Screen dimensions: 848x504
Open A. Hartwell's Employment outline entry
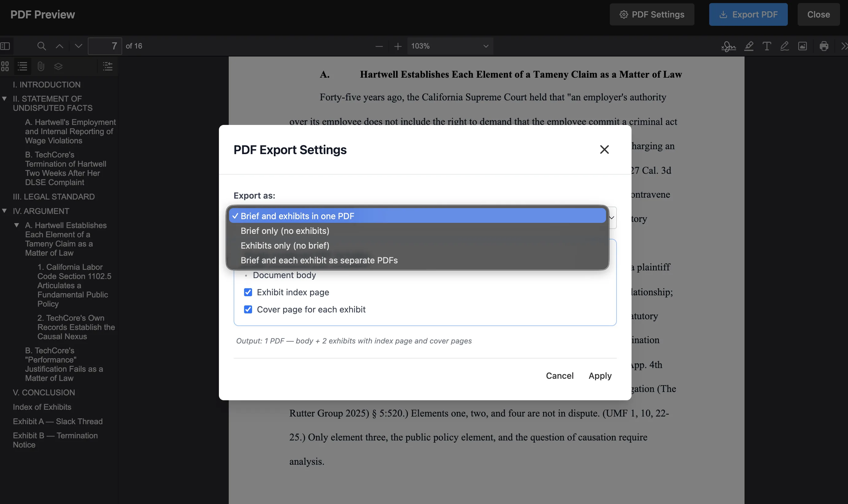70,131
